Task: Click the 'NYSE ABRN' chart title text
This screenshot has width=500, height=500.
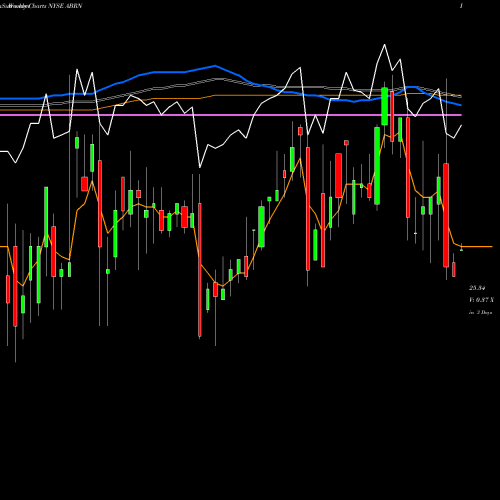Action: click(x=65, y=6)
